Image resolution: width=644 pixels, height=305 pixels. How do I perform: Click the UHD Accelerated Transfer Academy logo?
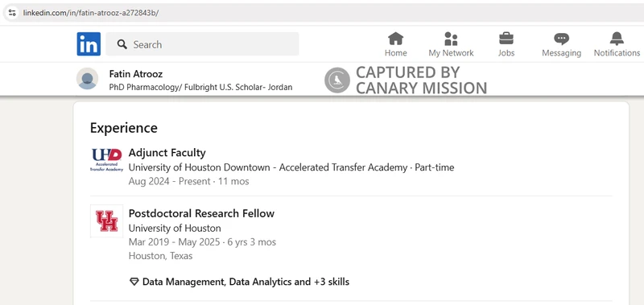(107, 159)
